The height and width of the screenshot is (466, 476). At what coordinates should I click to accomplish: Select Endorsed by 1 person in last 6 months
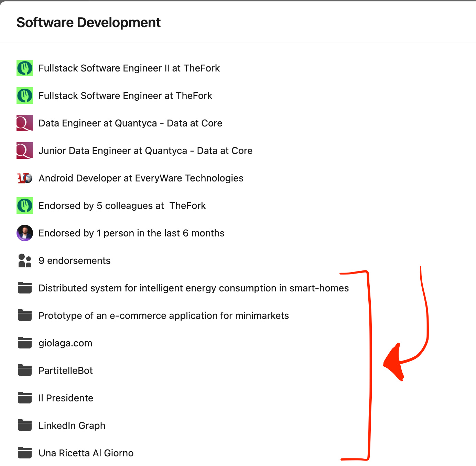point(131,233)
